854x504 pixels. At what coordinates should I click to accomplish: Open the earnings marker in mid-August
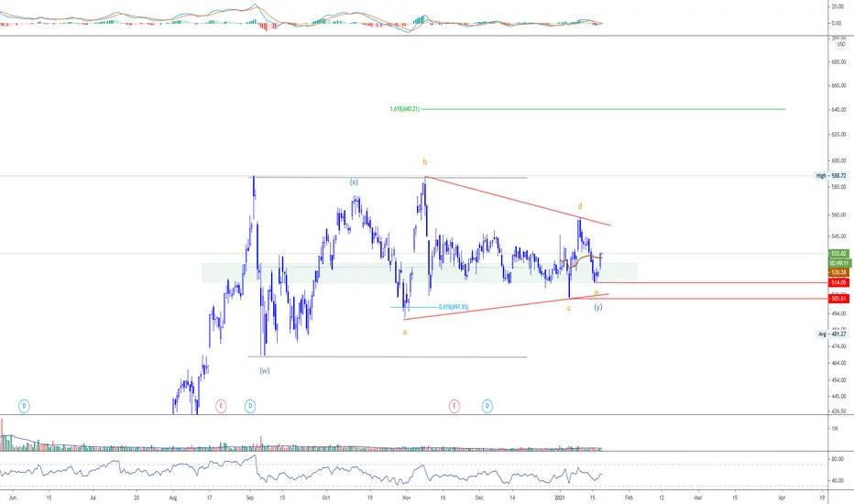pyautogui.click(x=221, y=406)
